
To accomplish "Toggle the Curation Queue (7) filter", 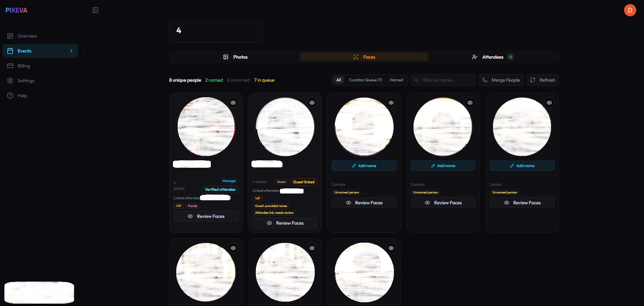I will point(365,80).
